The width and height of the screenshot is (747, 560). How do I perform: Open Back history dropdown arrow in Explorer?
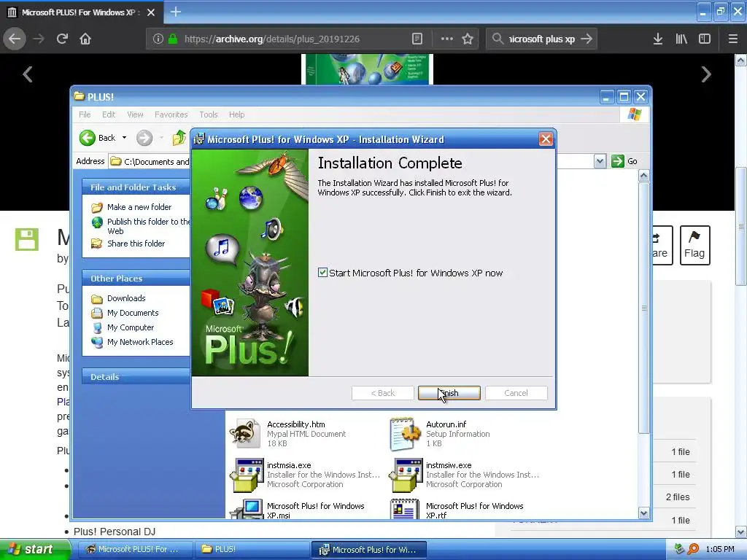coord(124,138)
